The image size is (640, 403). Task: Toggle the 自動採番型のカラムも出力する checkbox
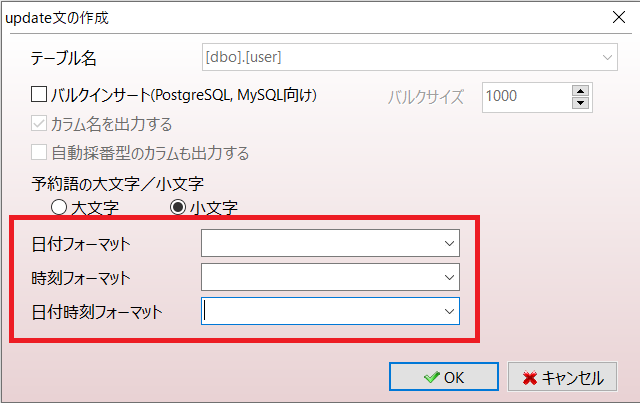(39, 152)
